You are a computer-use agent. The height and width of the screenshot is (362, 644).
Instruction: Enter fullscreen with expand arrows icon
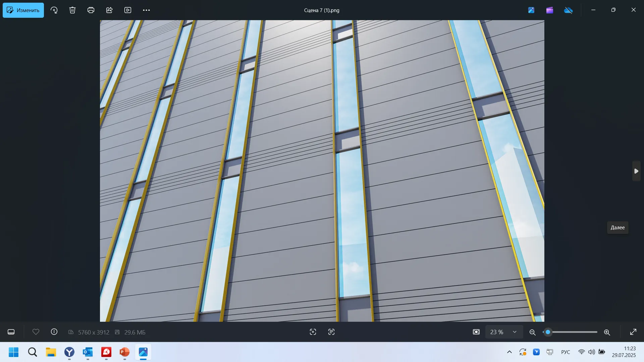tap(633, 332)
